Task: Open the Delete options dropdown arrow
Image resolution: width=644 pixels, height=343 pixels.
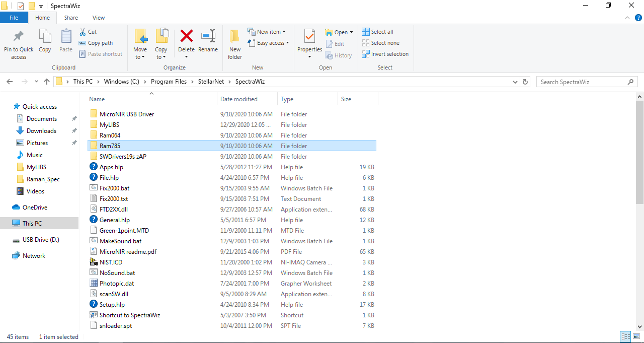Action: click(186, 56)
